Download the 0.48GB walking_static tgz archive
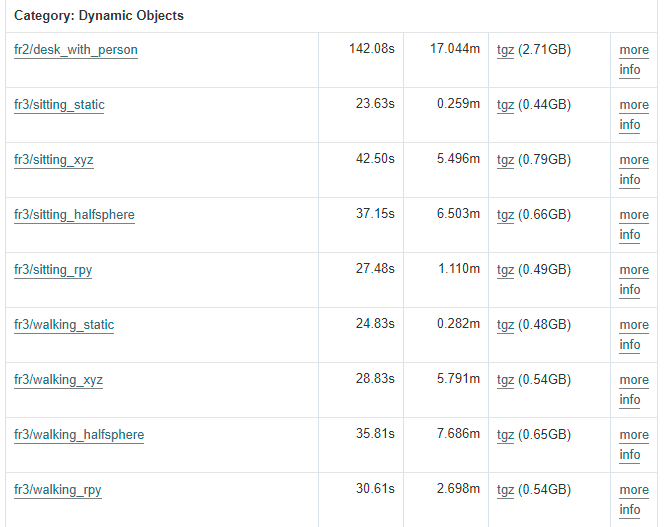 coord(506,324)
